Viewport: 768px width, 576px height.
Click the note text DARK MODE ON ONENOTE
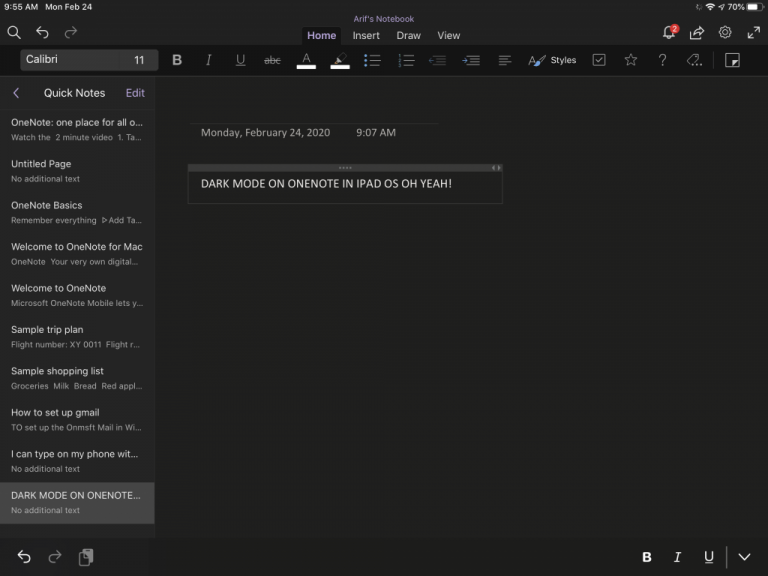pyautogui.click(x=326, y=184)
